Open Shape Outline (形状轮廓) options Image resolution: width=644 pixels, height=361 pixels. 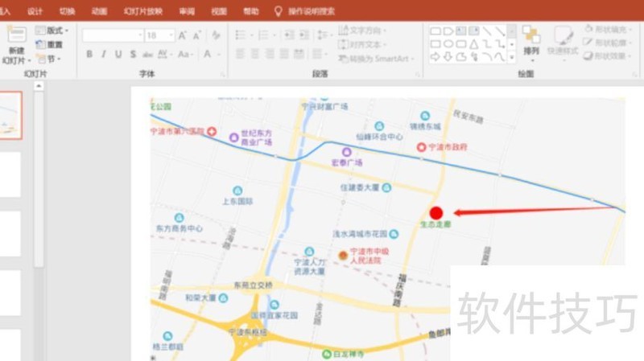click(608, 43)
